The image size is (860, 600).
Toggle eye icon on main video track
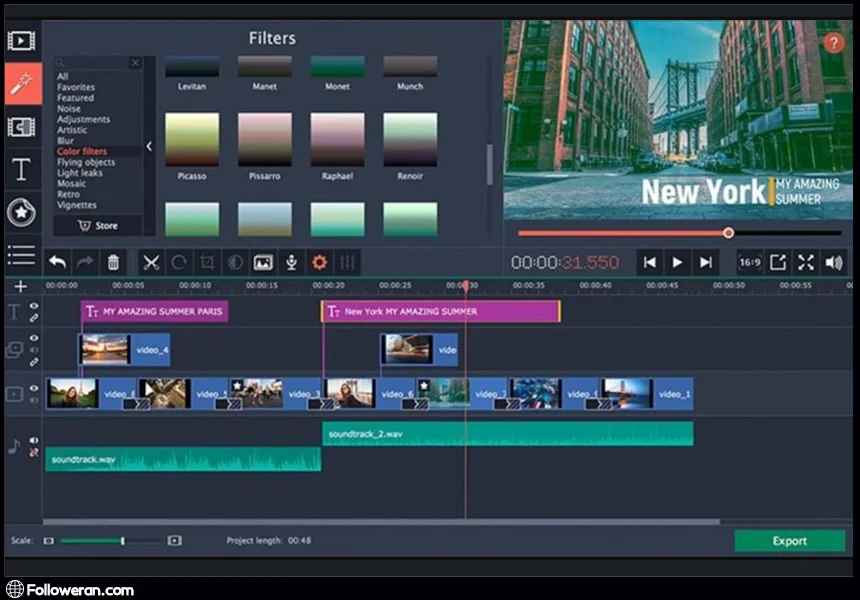click(x=34, y=389)
